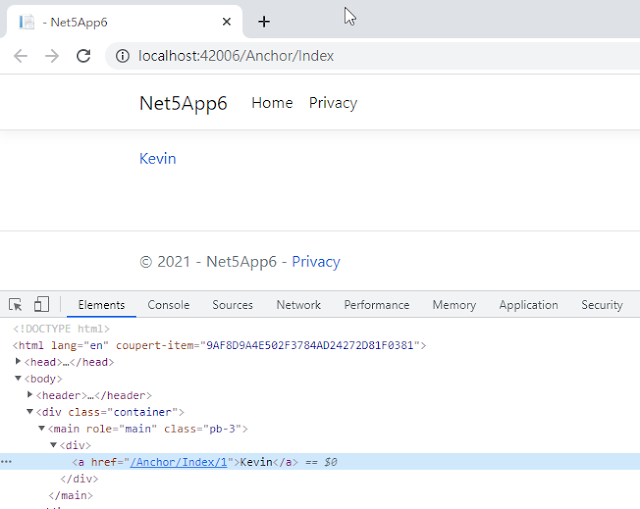Open the Application tab
Screen dimensions: 640x509
(x=529, y=305)
